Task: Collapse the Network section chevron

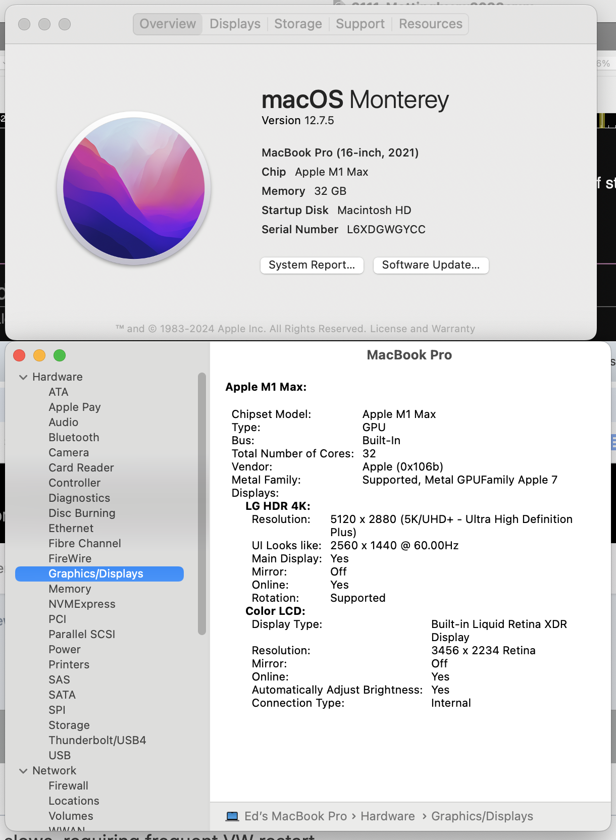Action: pyautogui.click(x=23, y=771)
